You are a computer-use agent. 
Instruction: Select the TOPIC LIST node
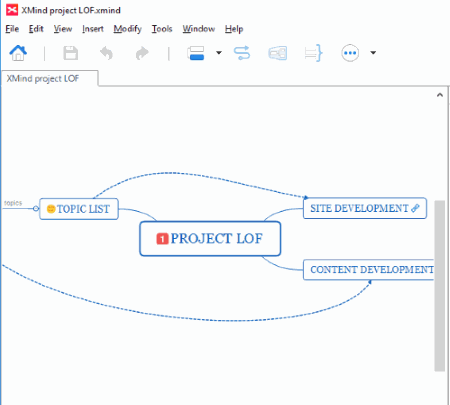[x=79, y=209]
